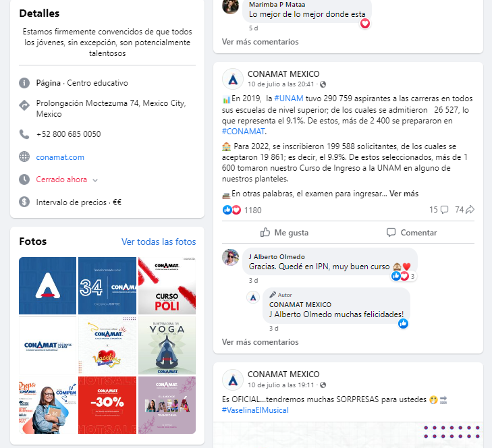
Task: Click J Alberto Olmedo's profile picture
Action: [231, 258]
